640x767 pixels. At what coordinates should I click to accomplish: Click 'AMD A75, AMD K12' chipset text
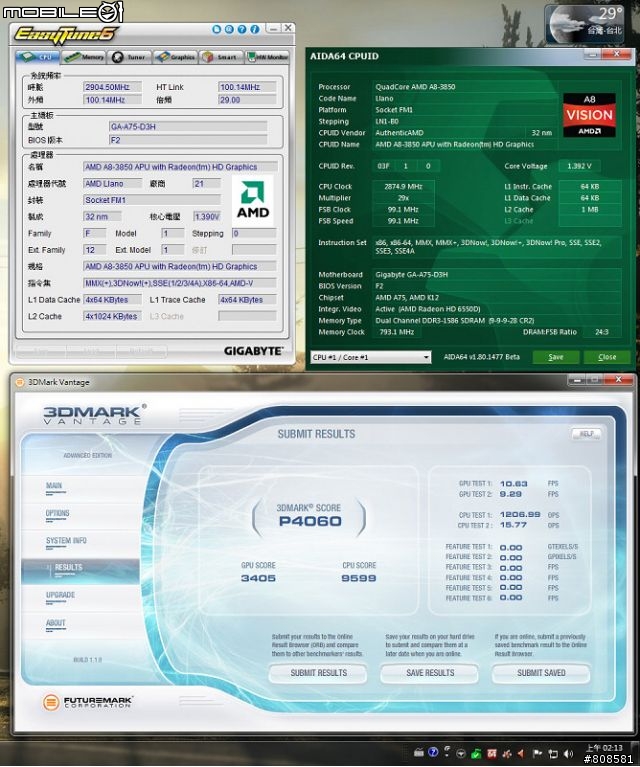(407, 297)
